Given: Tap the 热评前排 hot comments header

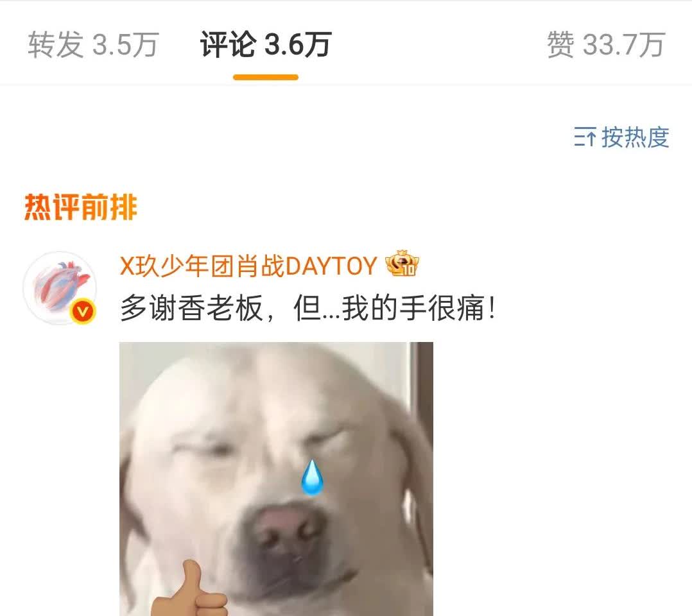Looking at the screenshot, I should click(x=81, y=207).
